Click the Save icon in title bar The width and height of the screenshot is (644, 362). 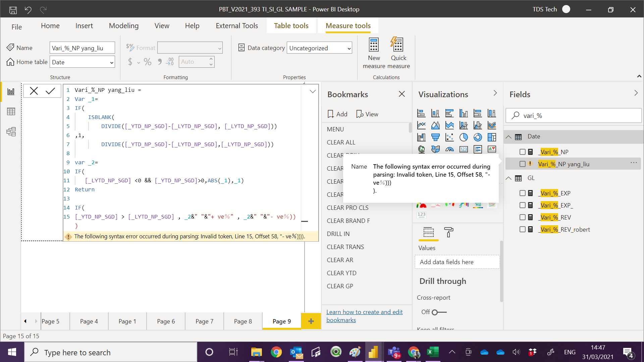[x=13, y=10]
